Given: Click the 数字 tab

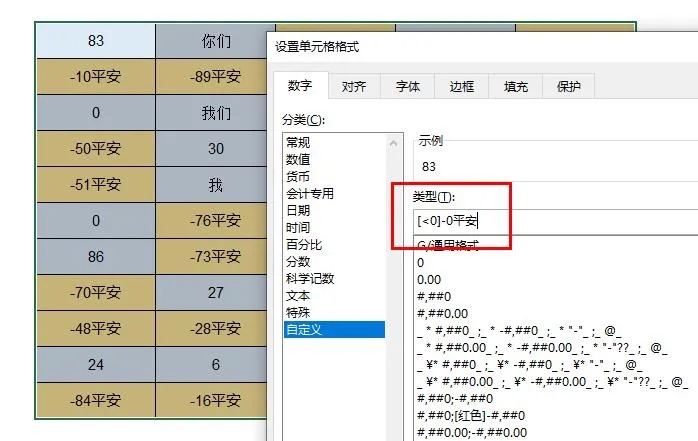Looking at the screenshot, I should pyautogui.click(x=300, y=87).
